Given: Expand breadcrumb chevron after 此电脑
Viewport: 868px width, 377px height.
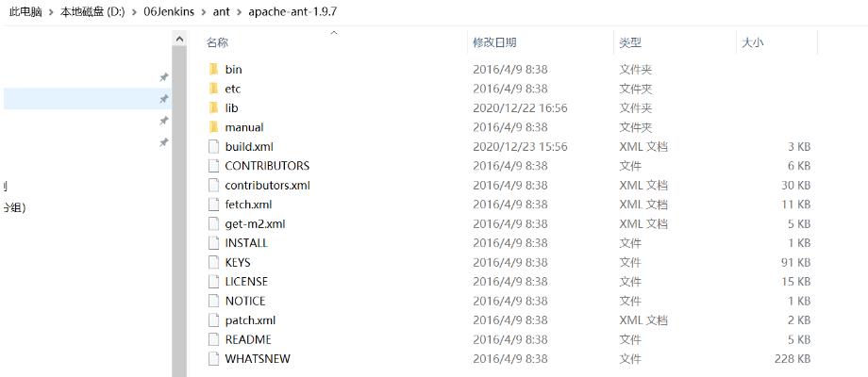Looking at the screenshot, I should pyautogui.click(x=52, y=12).
